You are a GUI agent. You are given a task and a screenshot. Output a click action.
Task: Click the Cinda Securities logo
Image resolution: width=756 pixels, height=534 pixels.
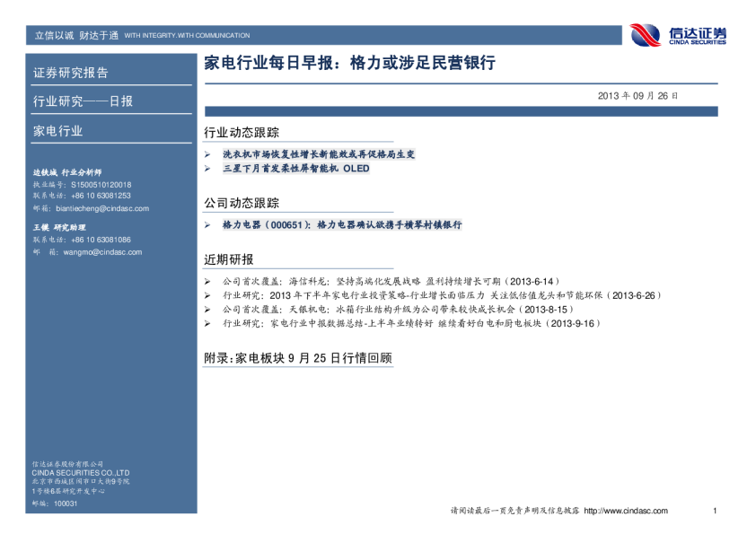pos(678,35)
